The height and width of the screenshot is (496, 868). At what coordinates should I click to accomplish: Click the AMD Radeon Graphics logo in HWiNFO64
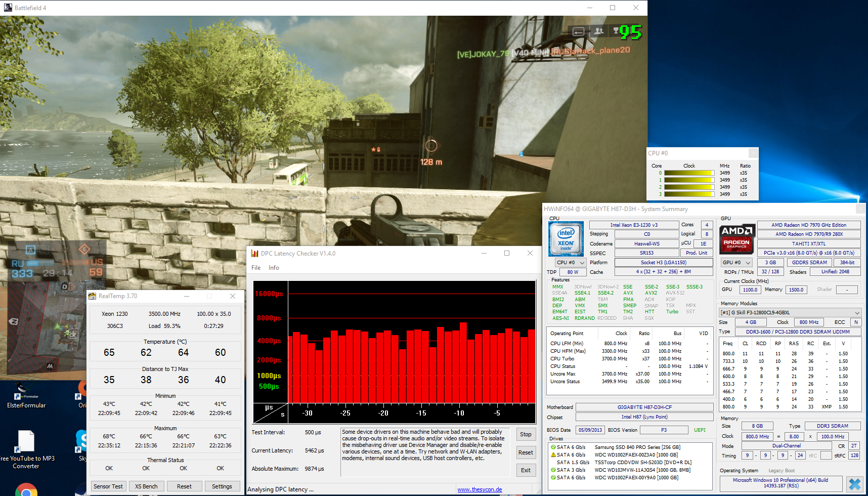[737, 239]
